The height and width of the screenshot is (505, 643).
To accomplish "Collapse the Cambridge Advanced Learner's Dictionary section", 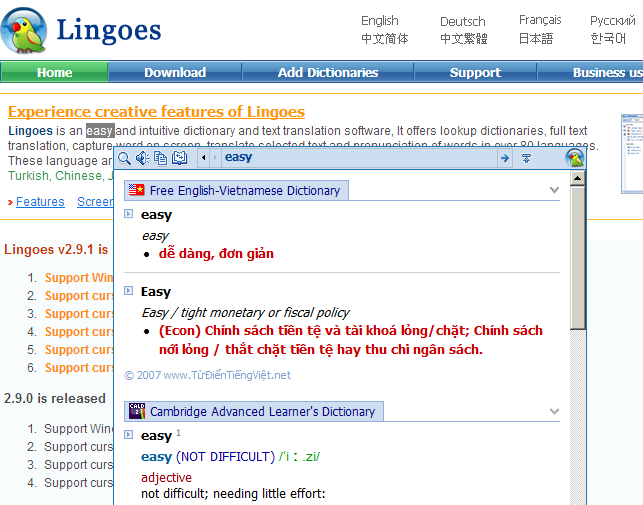I will [554, 411].
